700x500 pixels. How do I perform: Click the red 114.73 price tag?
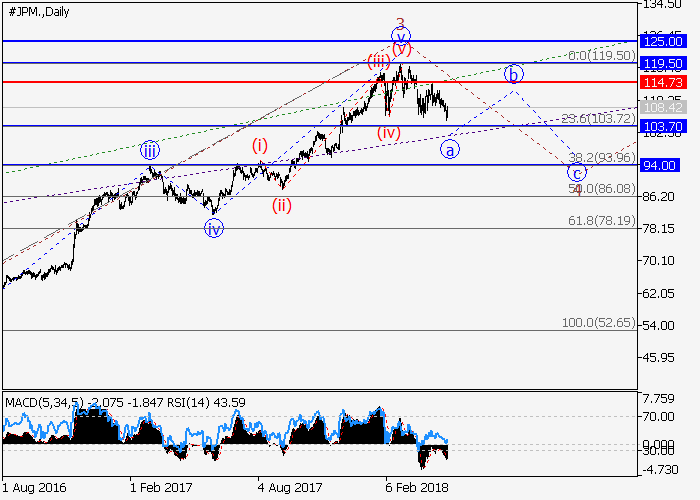coord(660,82)
